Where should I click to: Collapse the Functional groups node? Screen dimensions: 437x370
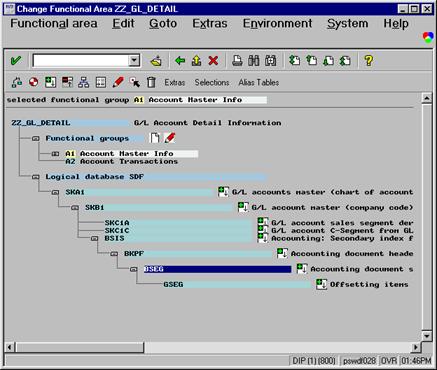36,138
